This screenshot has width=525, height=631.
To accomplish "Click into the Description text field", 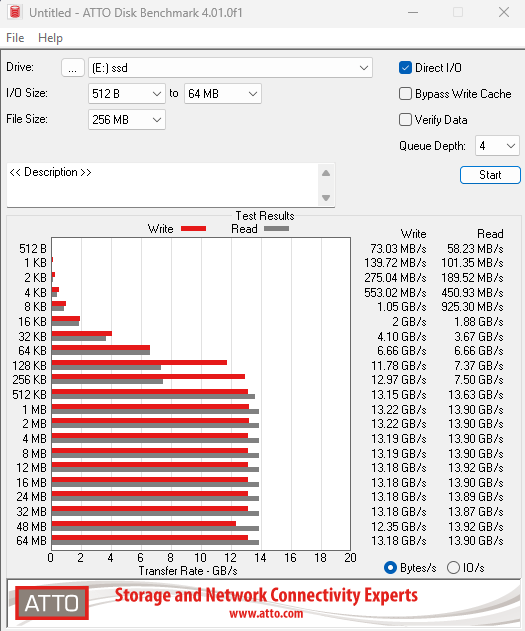I will (x=162, y=185).
